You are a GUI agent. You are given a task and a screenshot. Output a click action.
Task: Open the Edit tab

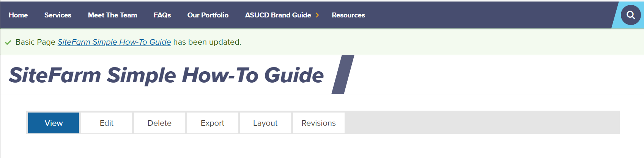107,123
